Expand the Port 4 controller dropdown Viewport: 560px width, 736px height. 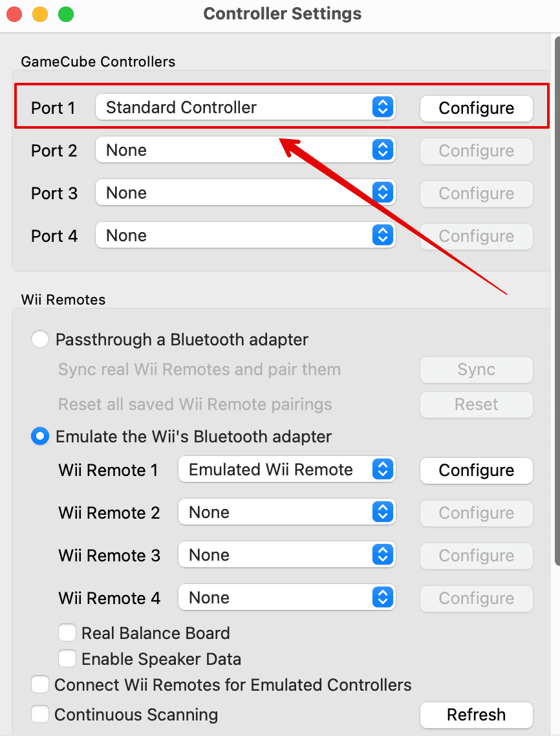coord(244,235)
